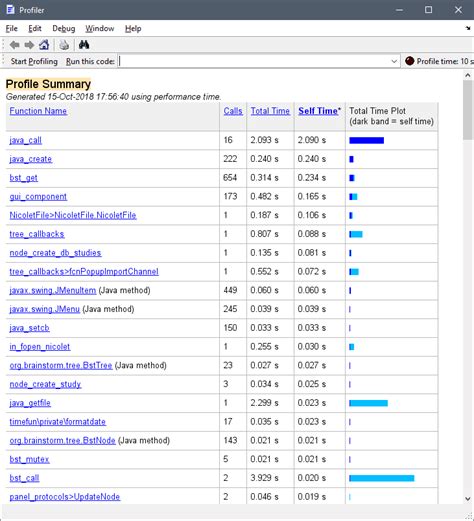
Task: Sort table by Function Name
Action: pos(38,111)
